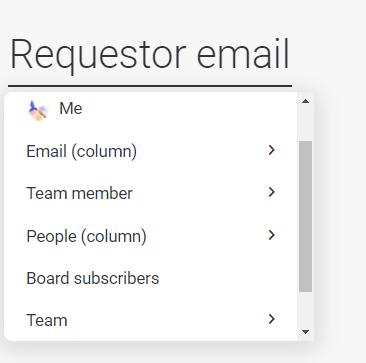Screen dimensions: 366x363
Task: Select the Me option
Action: click(x=150, y=109)
